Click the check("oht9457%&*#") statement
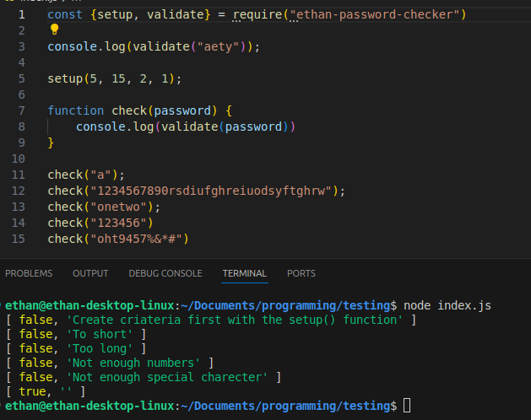The height and width of the screenshot is (420, 531). (118, 239)
